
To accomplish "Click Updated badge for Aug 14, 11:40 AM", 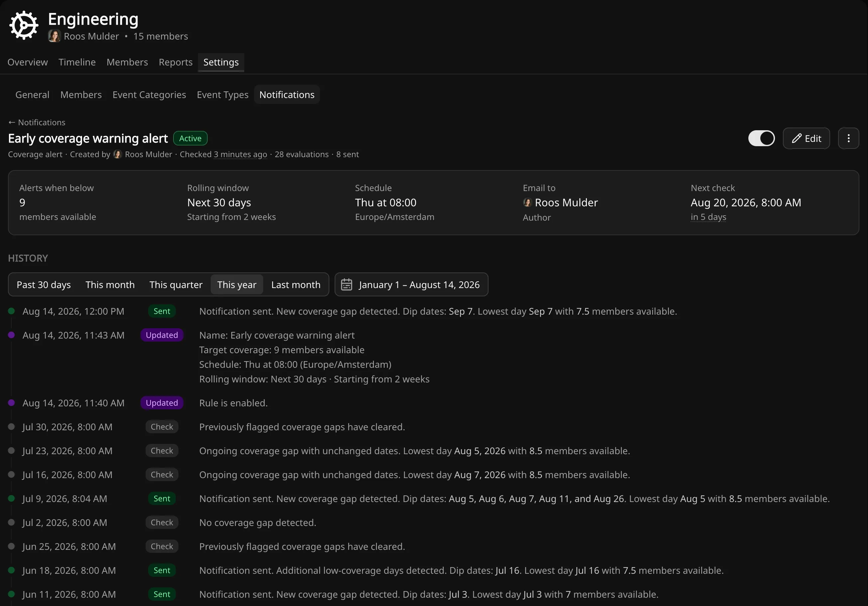I will tap(162, 403).
